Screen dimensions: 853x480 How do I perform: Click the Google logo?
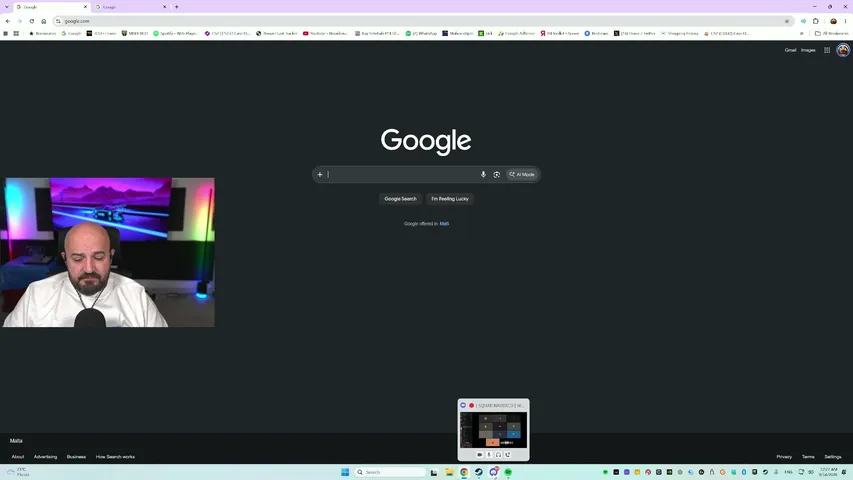(x=426, y=141)
